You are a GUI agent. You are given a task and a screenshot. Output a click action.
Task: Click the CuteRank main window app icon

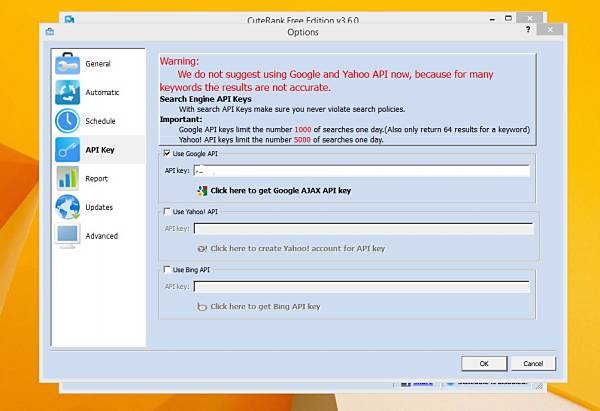(69, 19)
